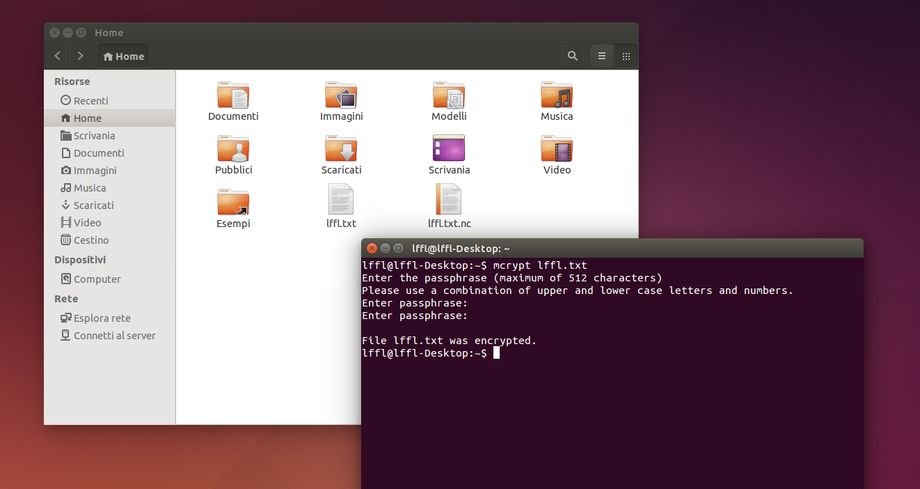Choose Computer under Dispositivi
Viewport: 920px width, 489px height.
97,280
